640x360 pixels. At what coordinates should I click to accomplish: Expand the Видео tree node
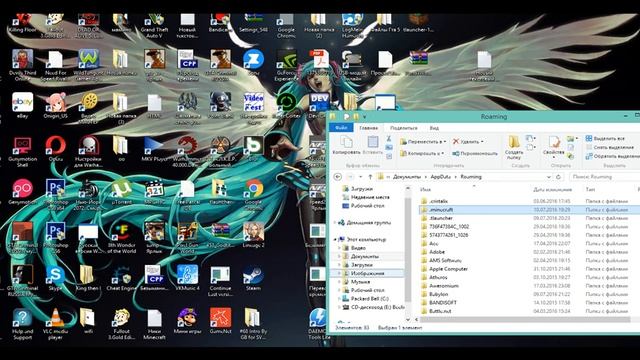(339, 248)
